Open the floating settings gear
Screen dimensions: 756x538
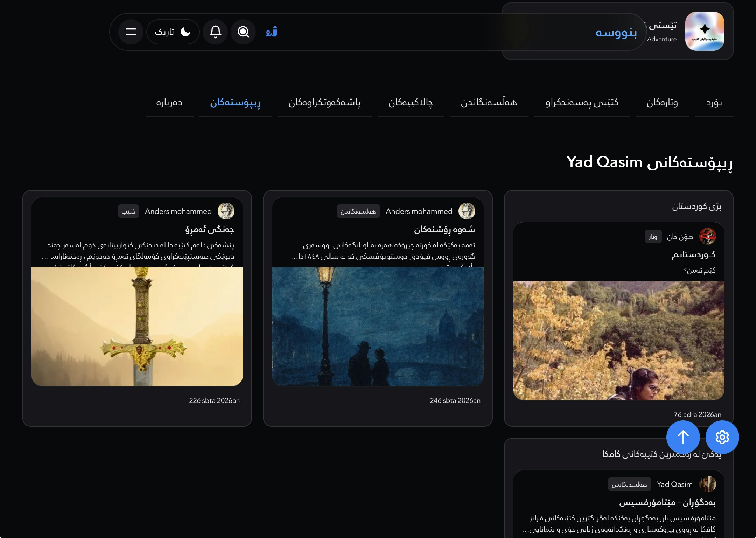722,437
